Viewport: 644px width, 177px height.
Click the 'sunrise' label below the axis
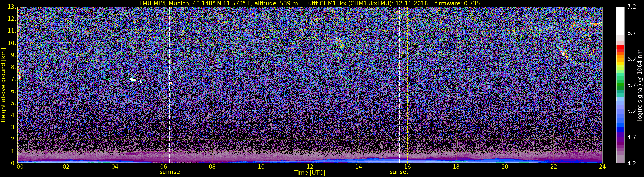pyautogui.click(x=170, y=172)
